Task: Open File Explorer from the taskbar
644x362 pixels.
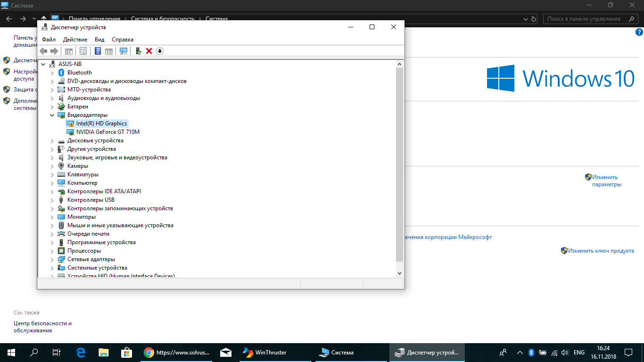Action: point(103,352)
